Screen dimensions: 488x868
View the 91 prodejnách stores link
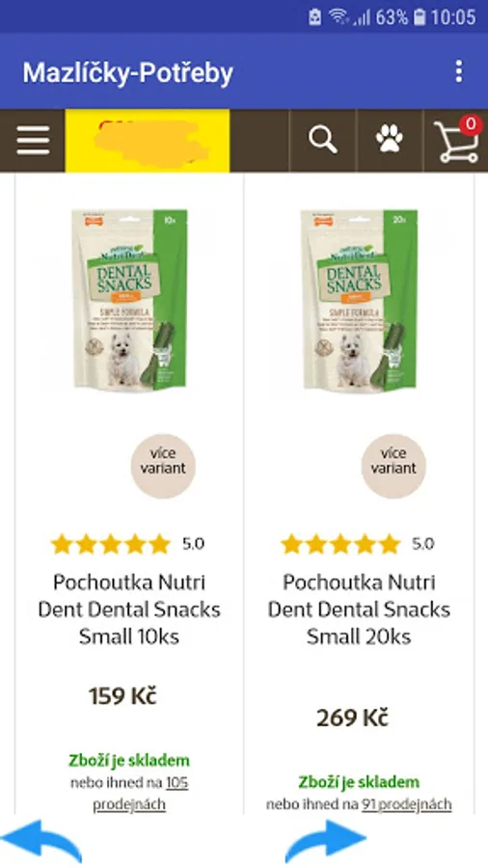(407, 803)
